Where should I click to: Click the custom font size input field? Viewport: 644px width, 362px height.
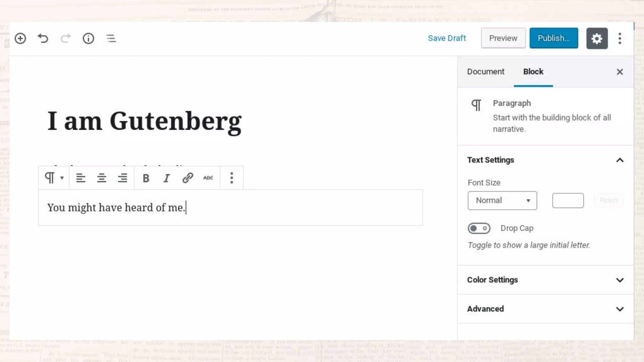tap(568, 200)
